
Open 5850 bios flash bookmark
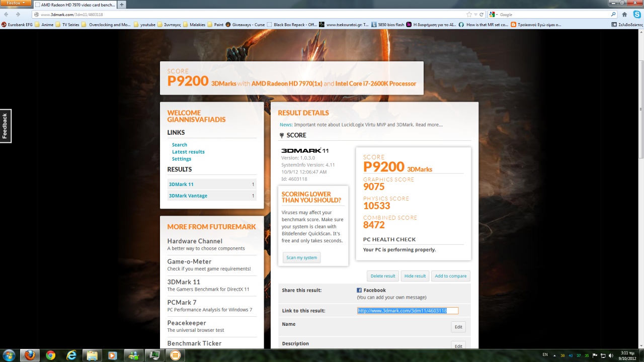(x=388, y=24)
